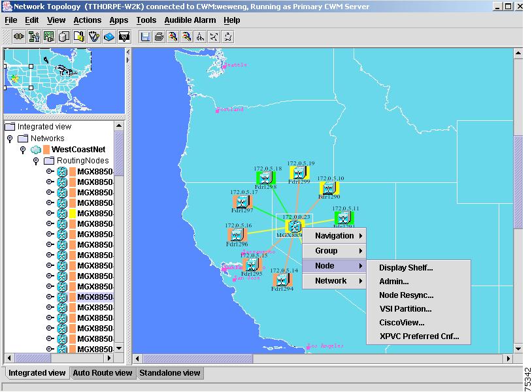The width and height of the screenshot is (532, 392).
Task: Switch to the Auto Route view tab
Action: (103, 373)
